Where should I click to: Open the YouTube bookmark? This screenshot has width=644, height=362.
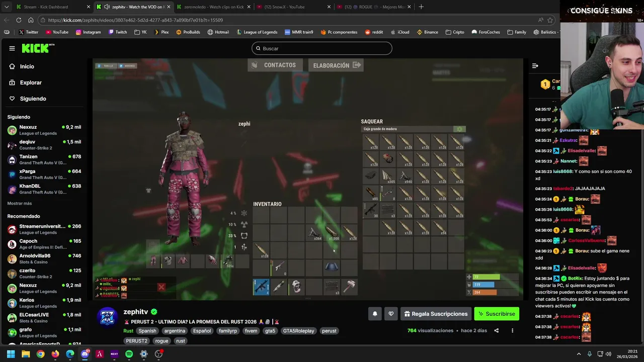point(57,32)
